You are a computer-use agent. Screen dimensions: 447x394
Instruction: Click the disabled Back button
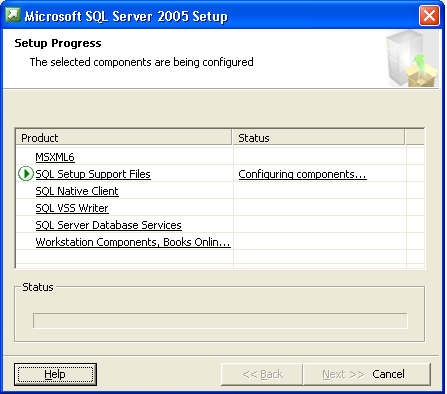[x=262, y=374]
